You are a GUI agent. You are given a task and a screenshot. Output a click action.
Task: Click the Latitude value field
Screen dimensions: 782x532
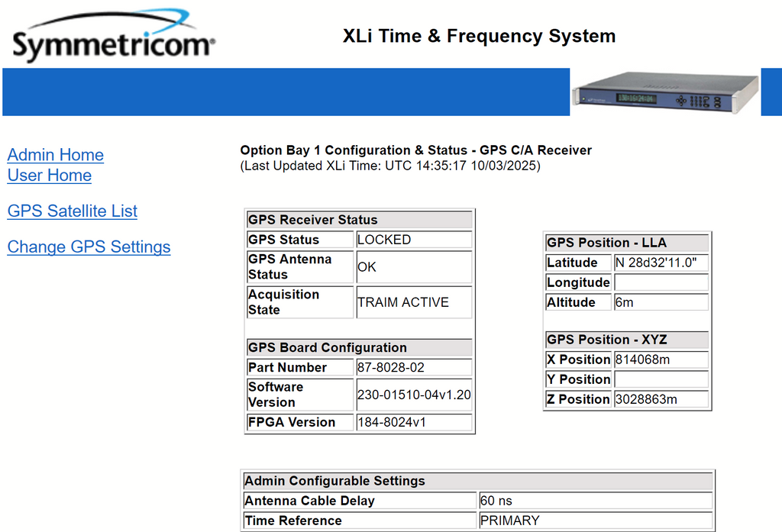tap(661, 263)
